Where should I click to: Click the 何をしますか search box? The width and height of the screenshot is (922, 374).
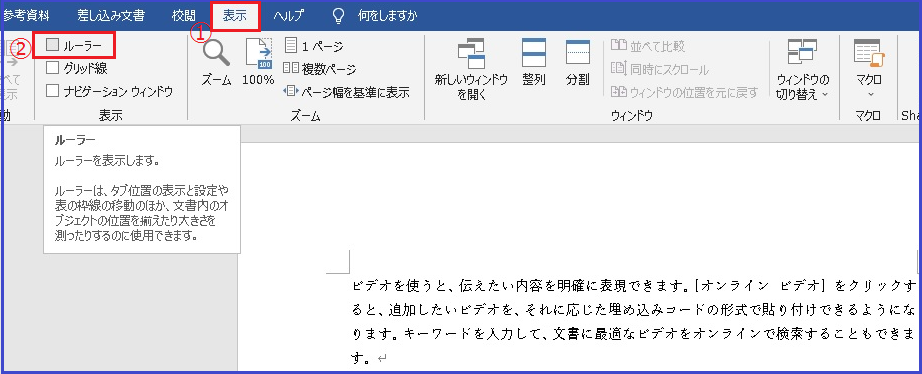[x=387, y=16]
